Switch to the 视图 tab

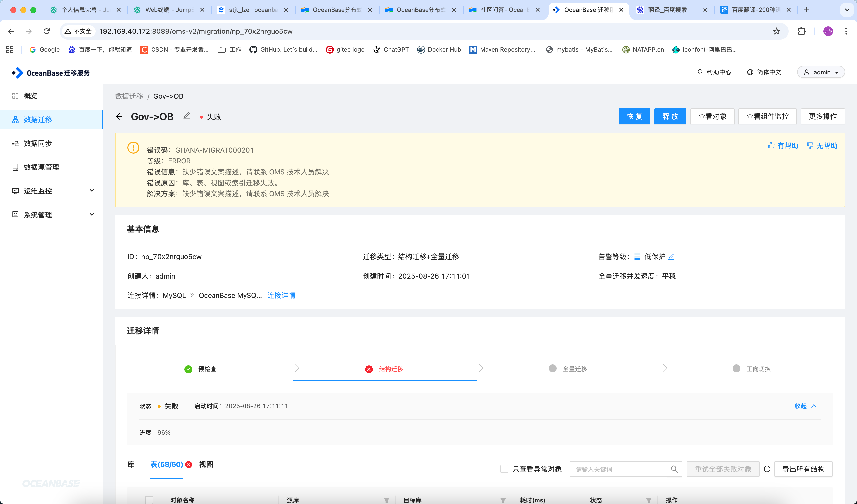206,464
